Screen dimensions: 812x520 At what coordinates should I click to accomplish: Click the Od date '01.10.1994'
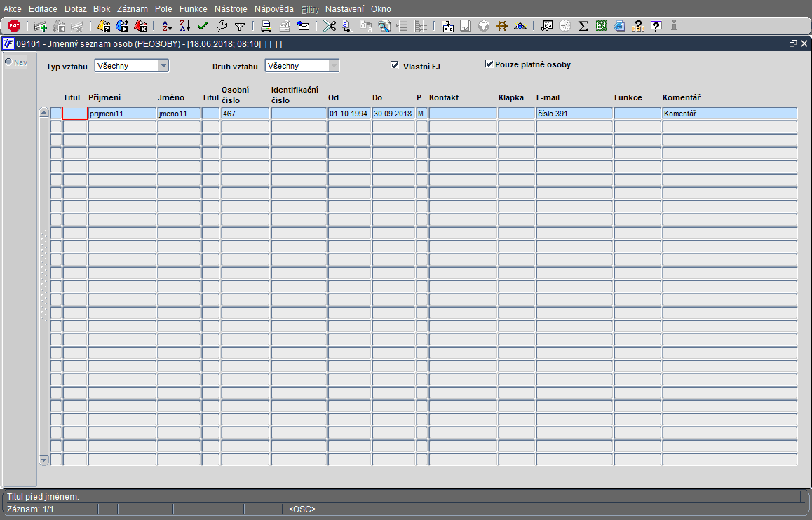tap(349, 114)
